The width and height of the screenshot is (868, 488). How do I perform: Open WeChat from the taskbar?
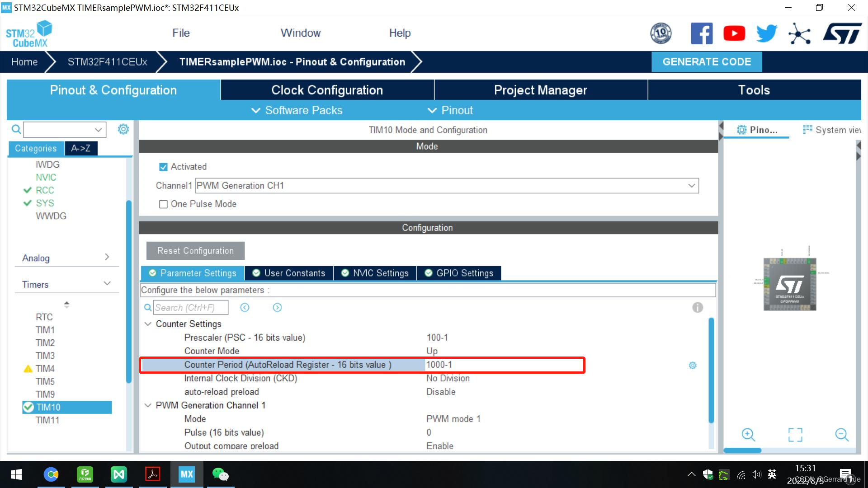pyautogui.click(x=221, y=474)
